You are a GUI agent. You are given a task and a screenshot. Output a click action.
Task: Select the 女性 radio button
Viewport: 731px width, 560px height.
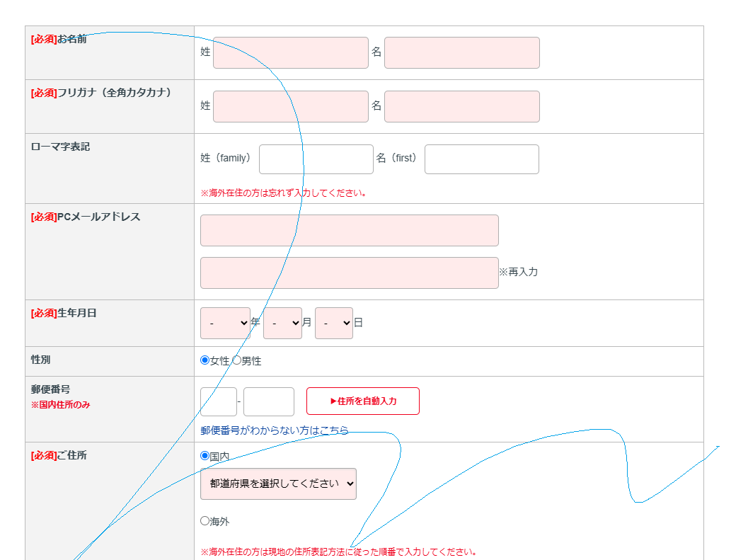pos(205,360)
